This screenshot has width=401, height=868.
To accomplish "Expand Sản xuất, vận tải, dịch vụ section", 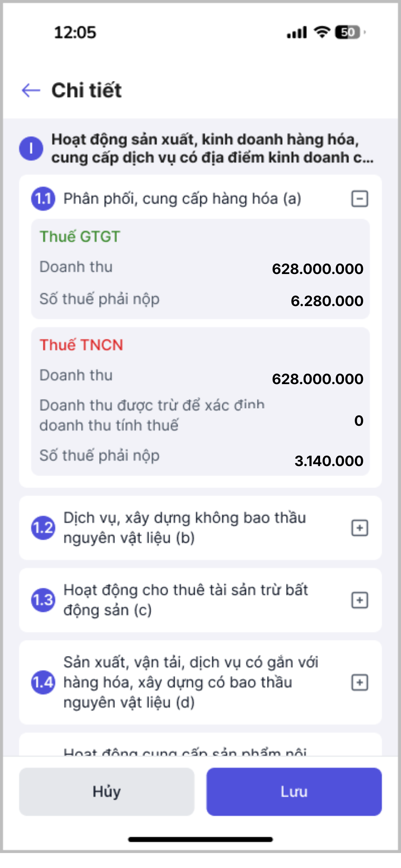I will tap(360, 682).
